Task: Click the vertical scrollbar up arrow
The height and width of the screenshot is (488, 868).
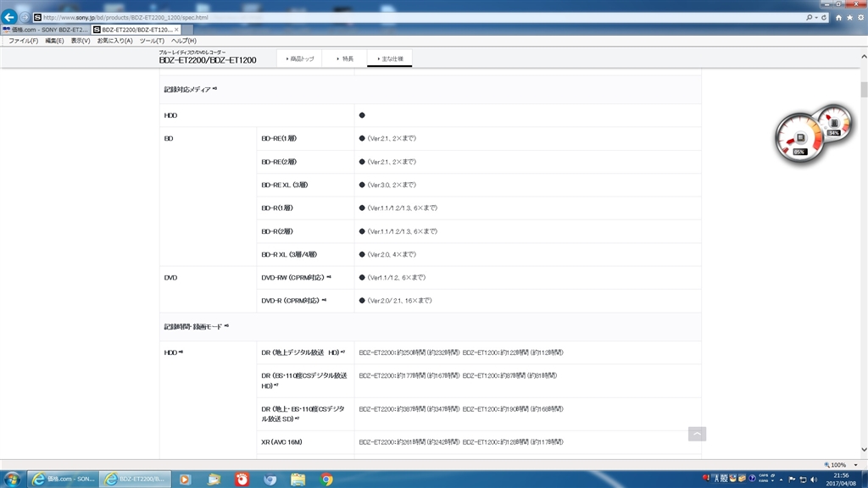Action: coord(864,57)
